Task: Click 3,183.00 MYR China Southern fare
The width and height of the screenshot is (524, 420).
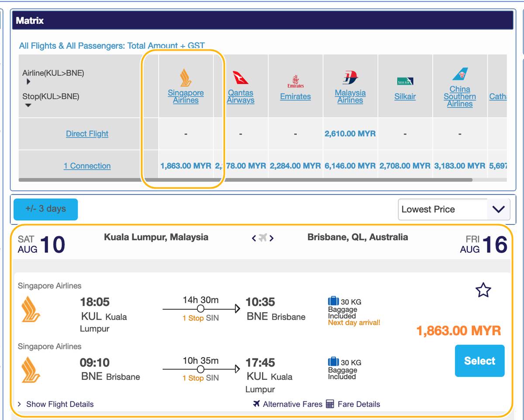Action: 460,166
